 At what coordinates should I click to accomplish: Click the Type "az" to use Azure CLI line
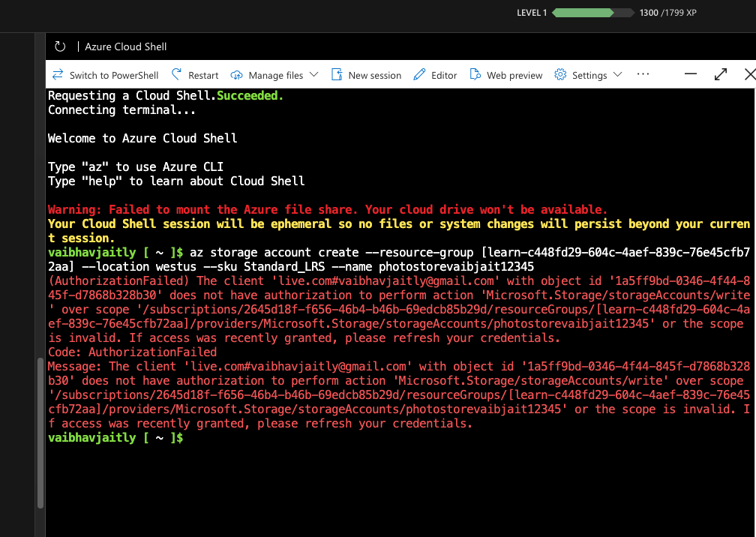(x=136, y=166)
